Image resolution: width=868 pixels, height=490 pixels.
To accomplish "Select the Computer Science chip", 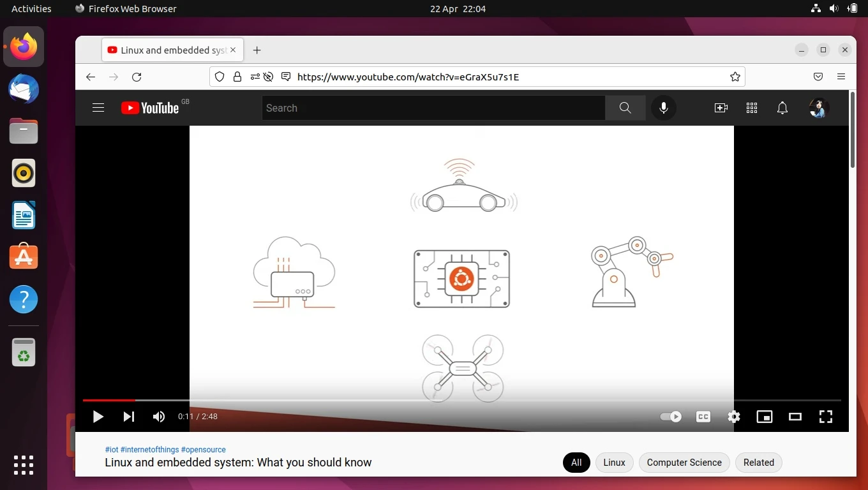I will (x=684, y=463).
